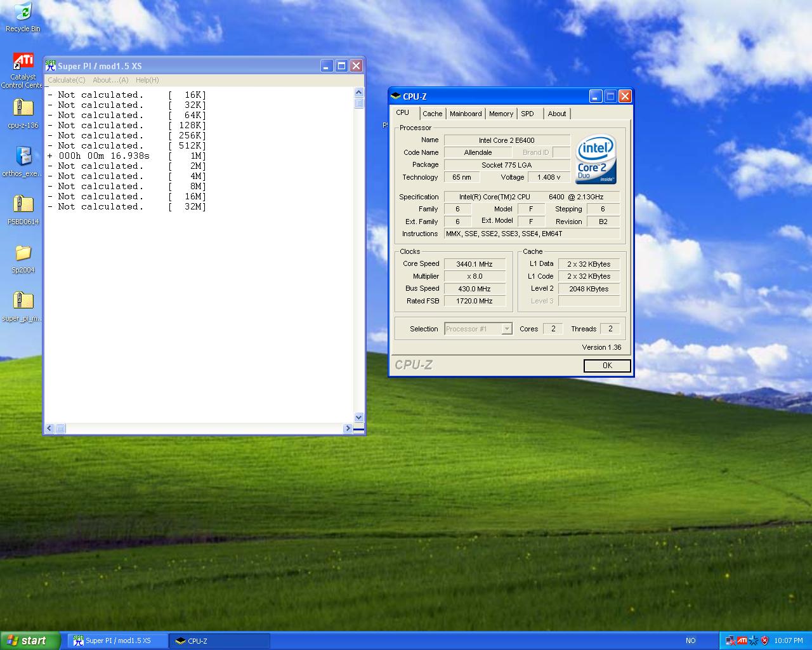Viewport: 812px width, 650px height.
Task: Open the P5BD0614 zip folder
Action: click(x=23, y=209)
